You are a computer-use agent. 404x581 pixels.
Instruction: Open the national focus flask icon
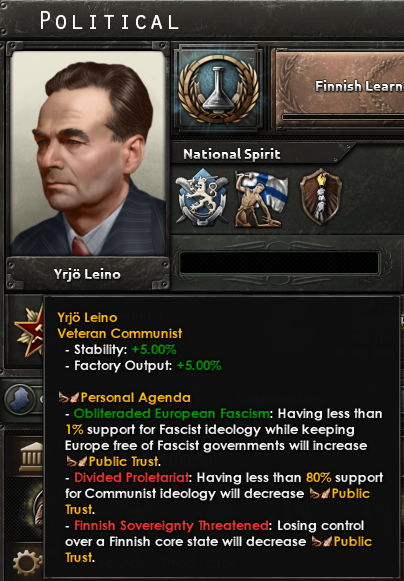pos(218,89)
